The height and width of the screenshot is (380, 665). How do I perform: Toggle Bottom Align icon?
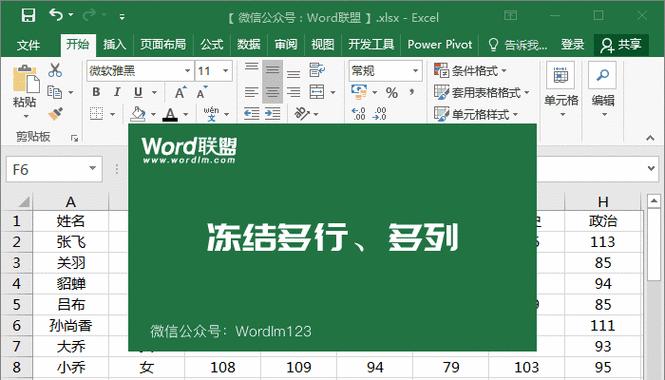pyautogui.click(x=293, y=73)
